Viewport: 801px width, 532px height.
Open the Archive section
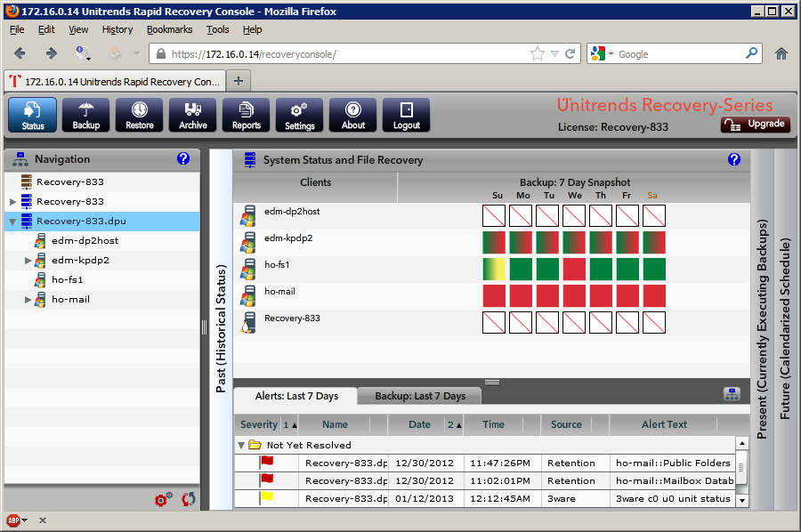(192, 116)
